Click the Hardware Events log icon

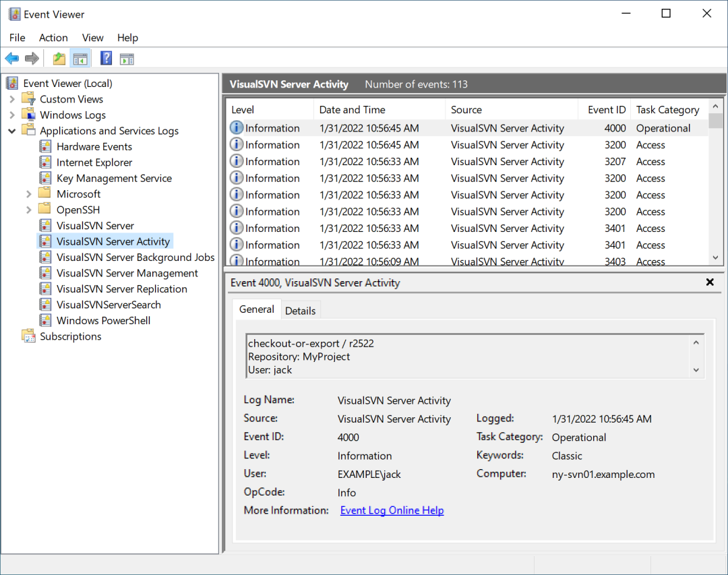pyautogui.click(x=46, y=146)
